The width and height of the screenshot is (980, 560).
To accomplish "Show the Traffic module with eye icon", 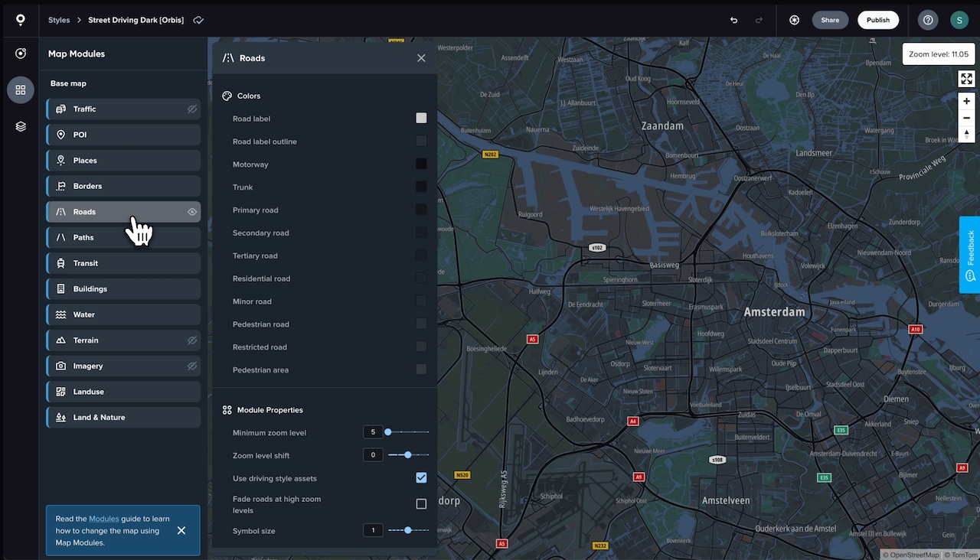I will click(192, 109).
